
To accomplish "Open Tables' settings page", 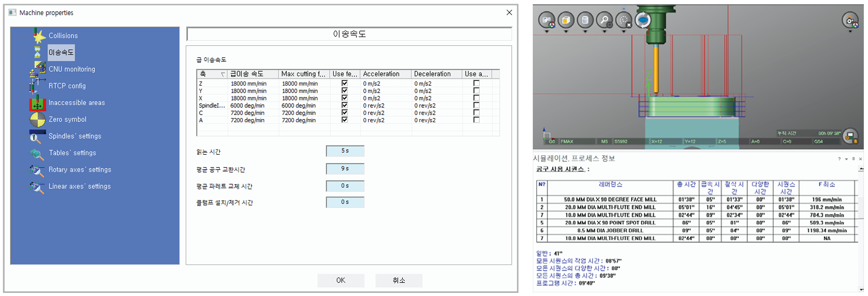I will [72, 153].
